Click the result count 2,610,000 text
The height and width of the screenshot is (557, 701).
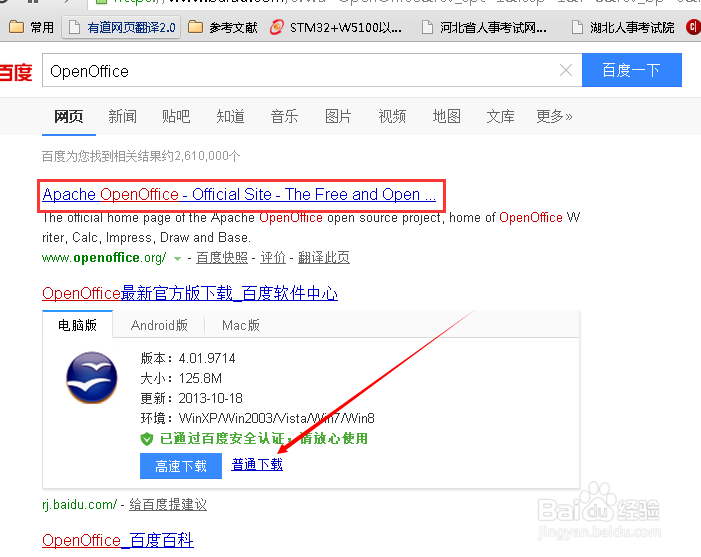tap(141, 156)
